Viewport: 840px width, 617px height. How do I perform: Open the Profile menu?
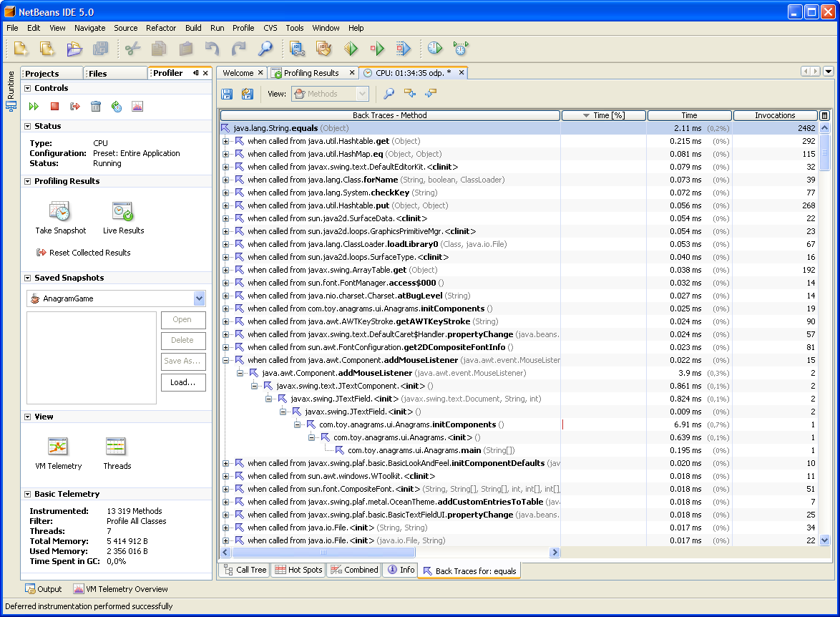(x=243, y=28)
